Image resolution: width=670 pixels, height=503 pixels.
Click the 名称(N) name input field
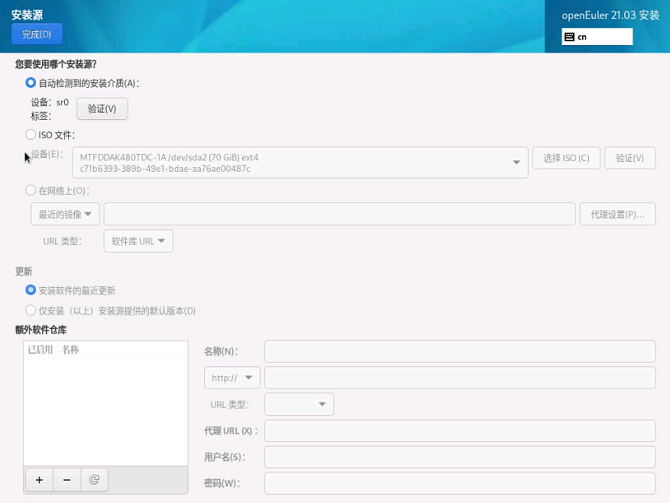pos(459,351)
